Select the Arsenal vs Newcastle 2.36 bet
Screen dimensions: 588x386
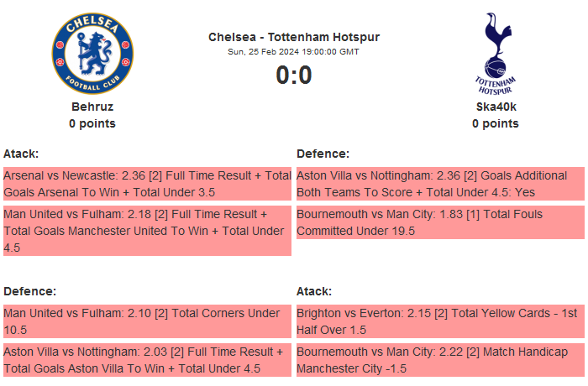[147, 184]
